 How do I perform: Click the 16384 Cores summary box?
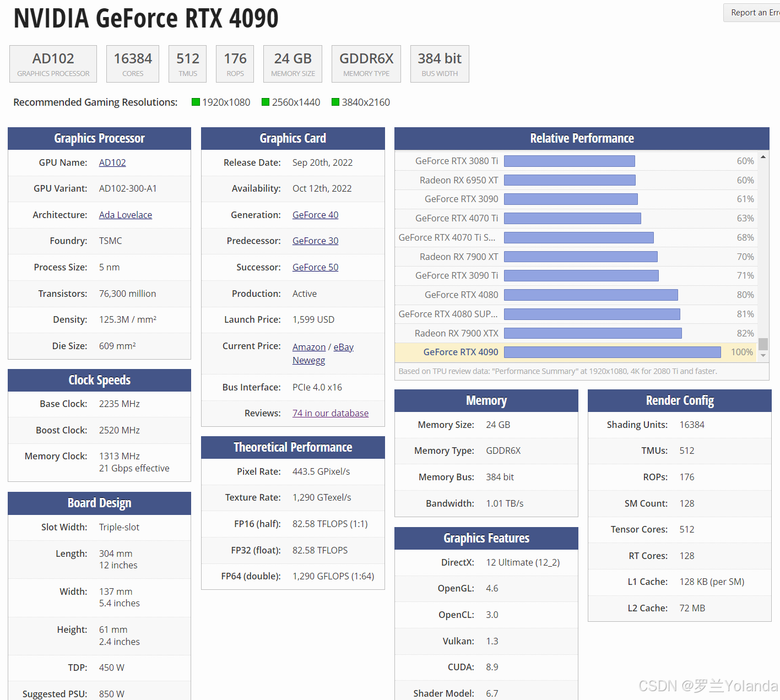pos(133,64)
